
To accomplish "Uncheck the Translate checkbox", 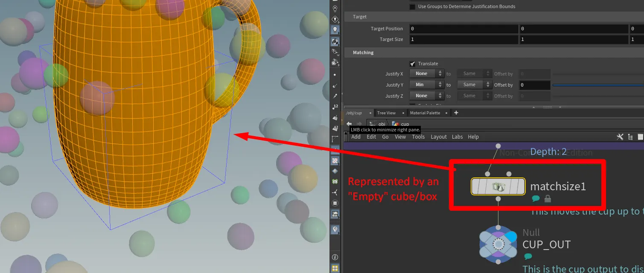I will coord(412,64).
